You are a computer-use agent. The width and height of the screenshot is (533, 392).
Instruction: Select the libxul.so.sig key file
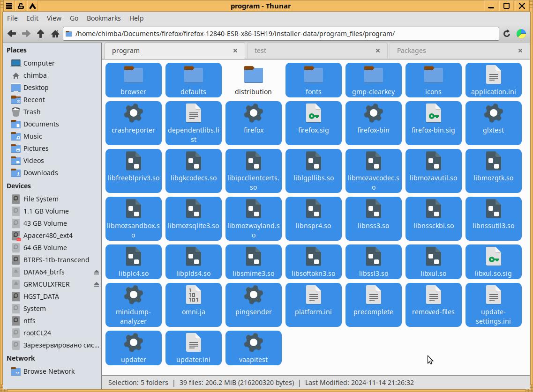coord(493,261)
